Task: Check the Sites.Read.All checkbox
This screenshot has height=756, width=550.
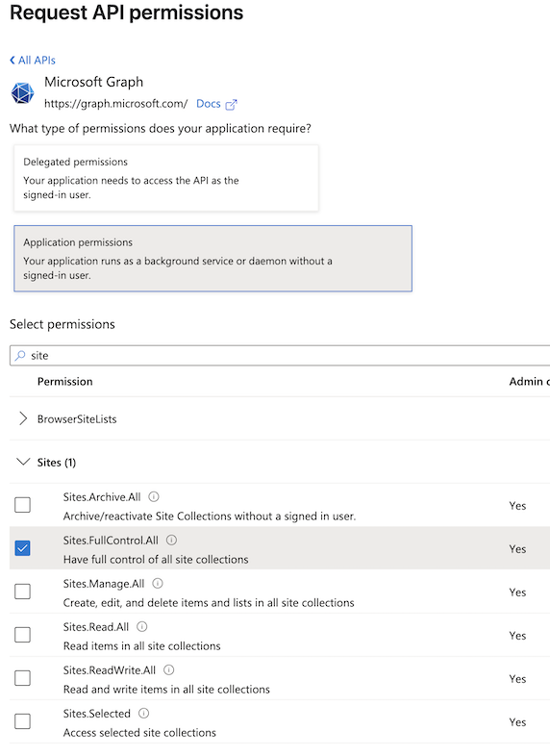Action: [x=23, y=635]
